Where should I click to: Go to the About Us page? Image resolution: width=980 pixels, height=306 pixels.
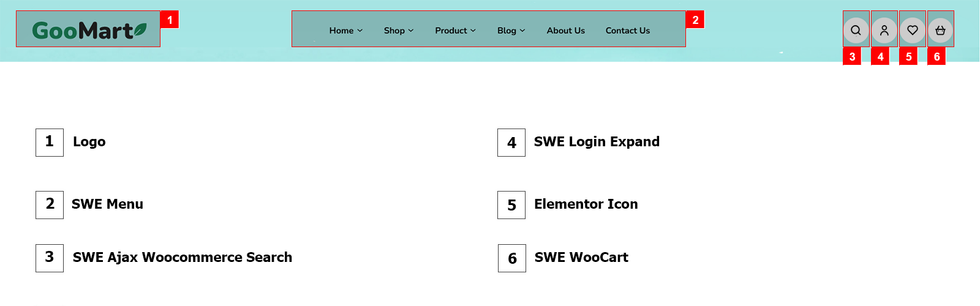565,31
